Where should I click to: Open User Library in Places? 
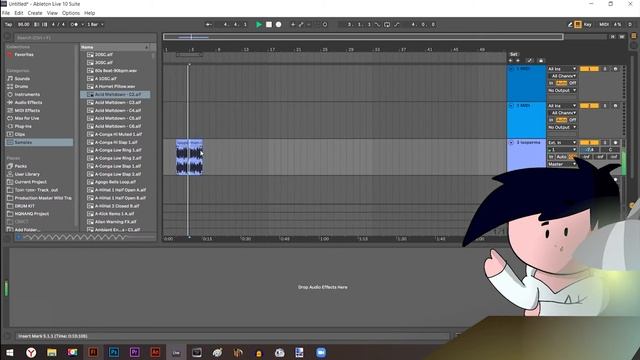click(27, 174)
